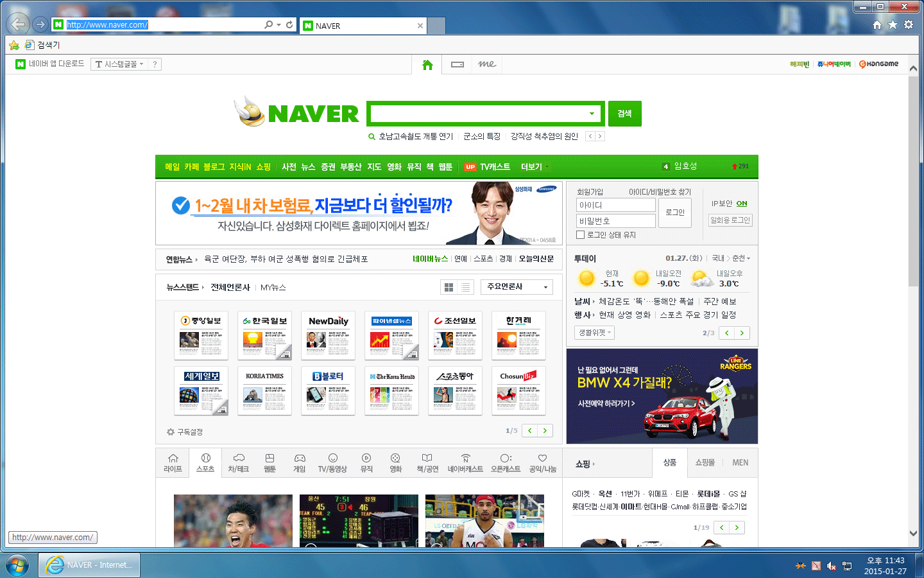Click the search magnifier in the address bar
Image resolution: width=924 pixels, height=578 pixels.
(x=268, y=24)
